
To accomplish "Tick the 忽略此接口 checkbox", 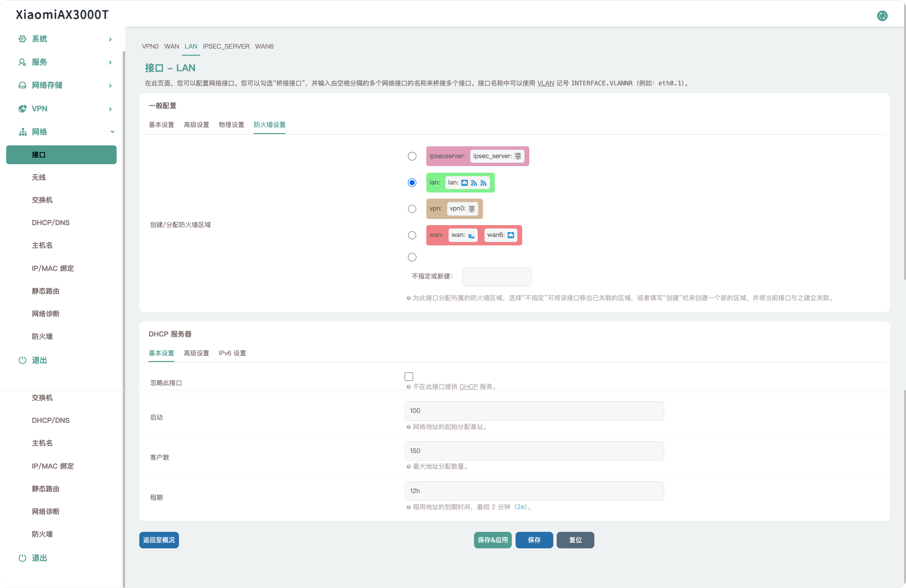I will (409, 377).
